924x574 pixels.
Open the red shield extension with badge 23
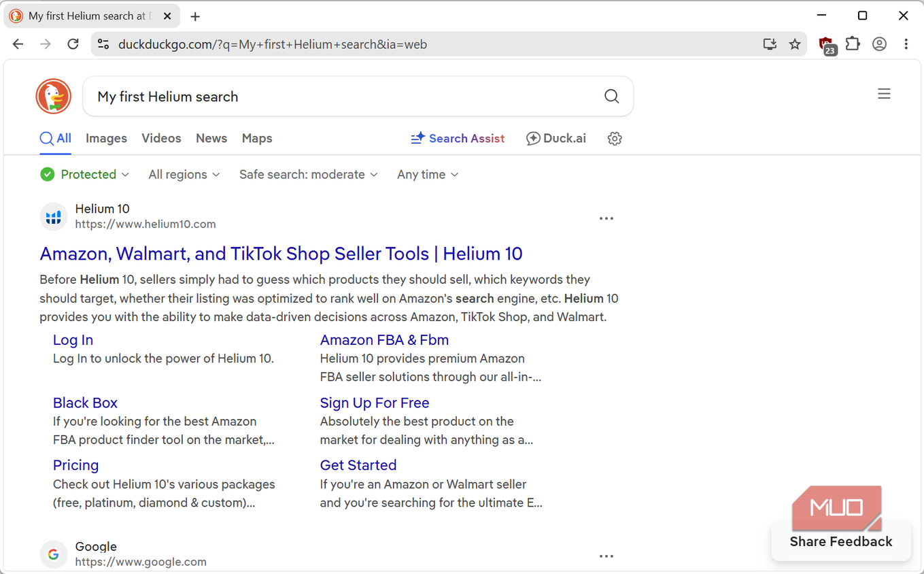[x=827, y=45]
